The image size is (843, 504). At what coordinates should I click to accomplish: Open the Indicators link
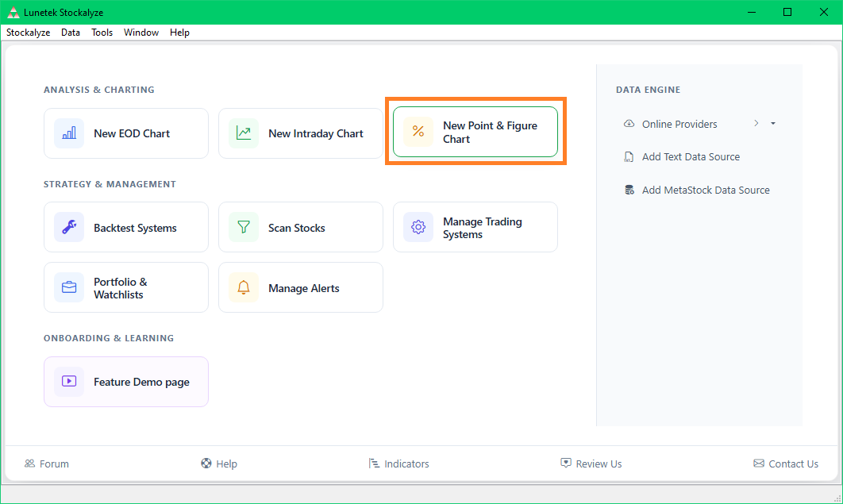coord(406,464)
